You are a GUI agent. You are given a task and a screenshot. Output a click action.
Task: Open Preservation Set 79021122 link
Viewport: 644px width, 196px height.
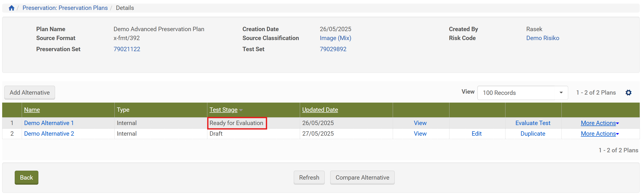coord(127,49)
